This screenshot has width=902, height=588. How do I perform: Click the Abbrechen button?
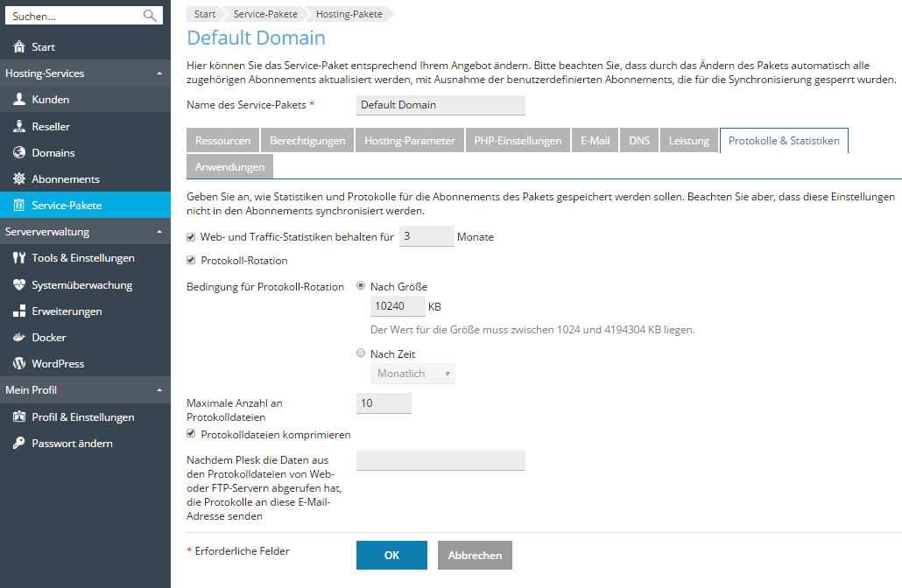tap(475, 556)
